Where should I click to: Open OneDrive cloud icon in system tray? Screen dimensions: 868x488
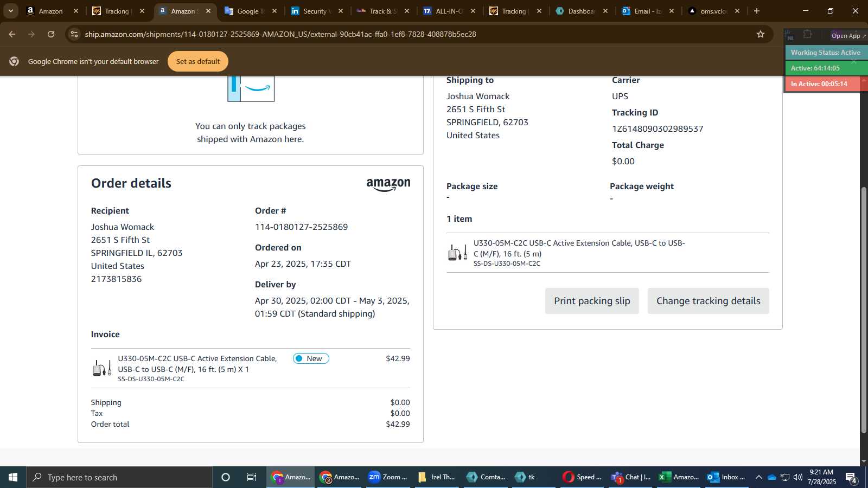[771, 477]
